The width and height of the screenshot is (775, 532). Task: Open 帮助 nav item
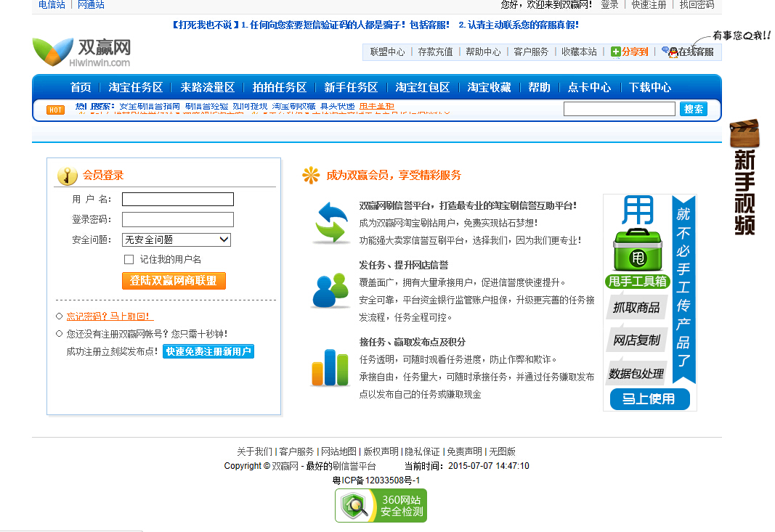coord(539,87)
